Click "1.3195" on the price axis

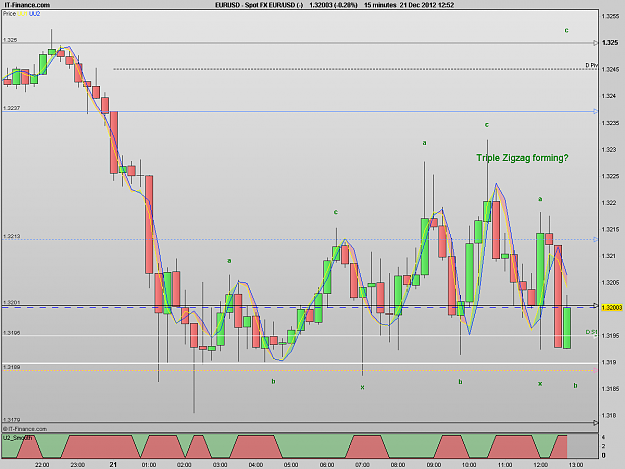610,336
